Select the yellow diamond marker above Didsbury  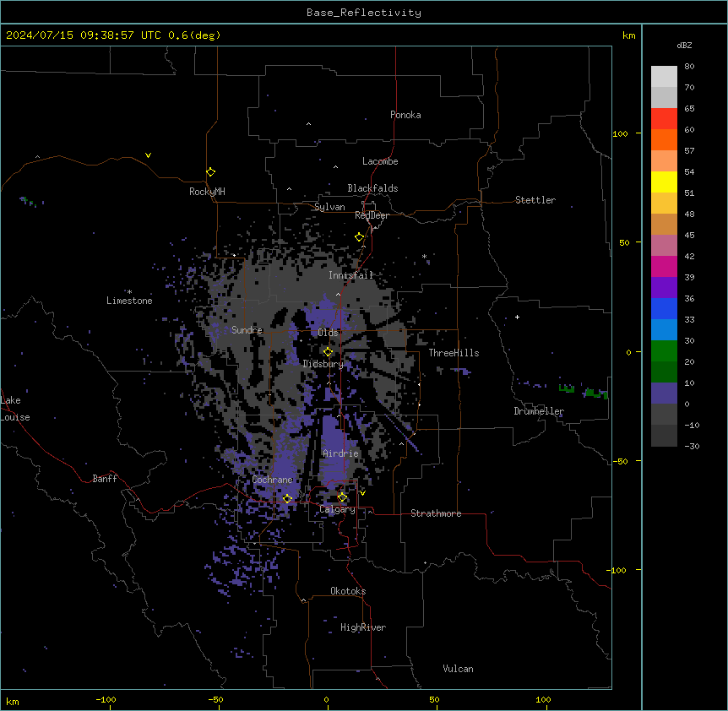pyautogui.click(x=329, y=352)
